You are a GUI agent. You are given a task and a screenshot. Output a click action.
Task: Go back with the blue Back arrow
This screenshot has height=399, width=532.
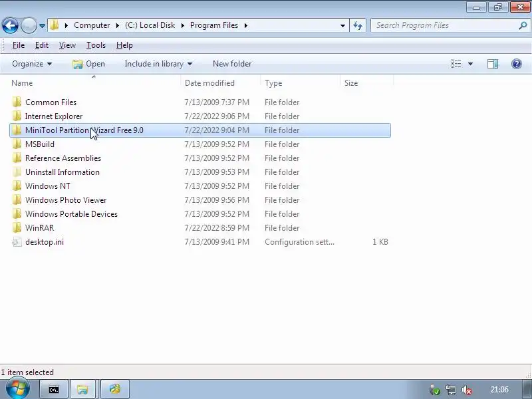point(10,25)
